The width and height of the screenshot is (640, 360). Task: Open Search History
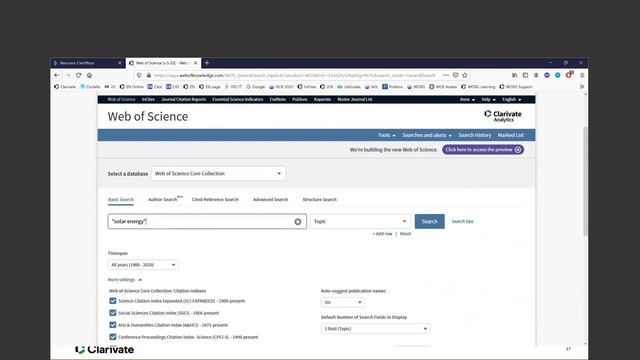(x=475, y=135)
